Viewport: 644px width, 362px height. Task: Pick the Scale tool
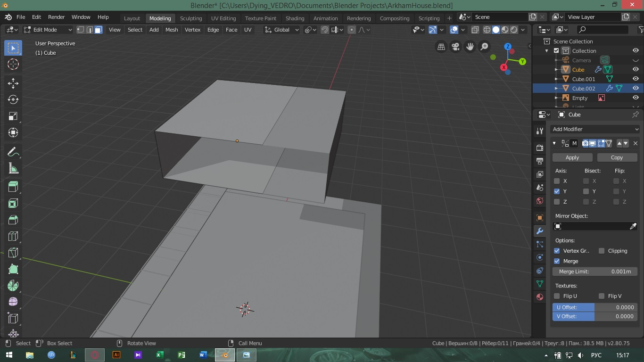13,116
